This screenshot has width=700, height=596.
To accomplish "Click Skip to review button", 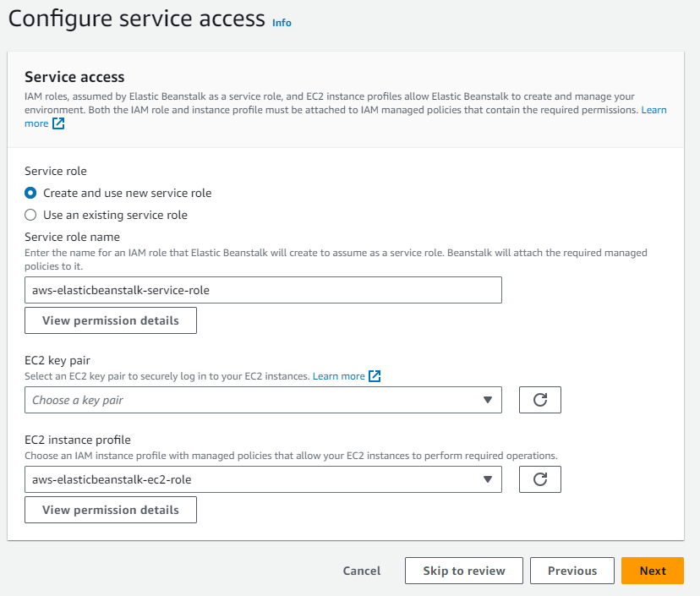I will point(464,571).
